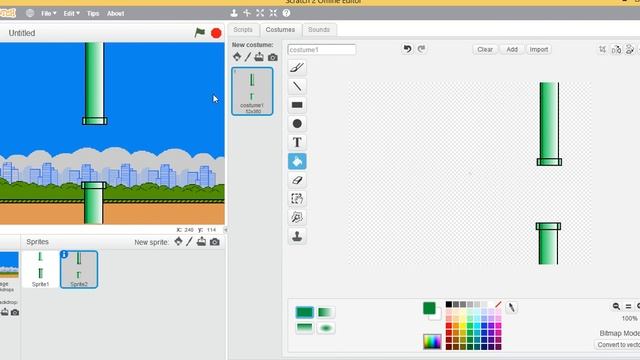Select Sprite1 in the sprites pane
640x360 pixels.
[40, 269]
